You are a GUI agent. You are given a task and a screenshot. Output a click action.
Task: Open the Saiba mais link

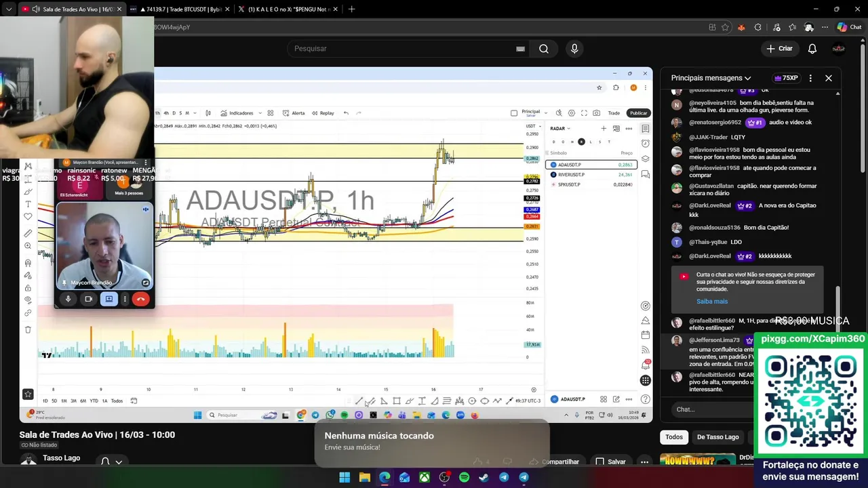point(712,302)
